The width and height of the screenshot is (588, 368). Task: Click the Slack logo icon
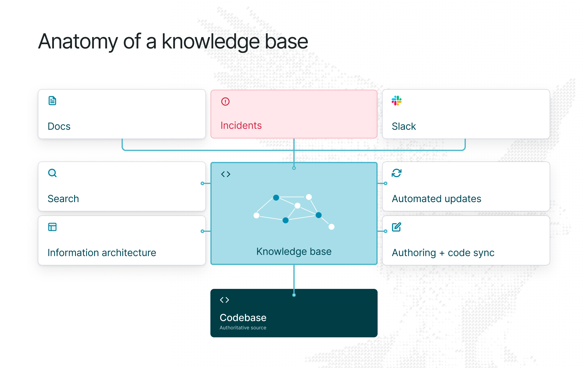point(397,101)
